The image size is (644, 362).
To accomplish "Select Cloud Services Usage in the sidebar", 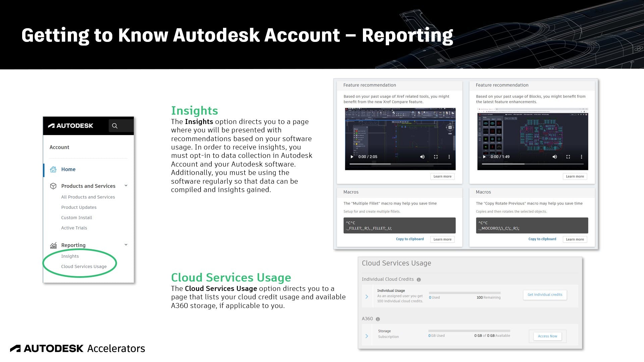I will (84, 266).
